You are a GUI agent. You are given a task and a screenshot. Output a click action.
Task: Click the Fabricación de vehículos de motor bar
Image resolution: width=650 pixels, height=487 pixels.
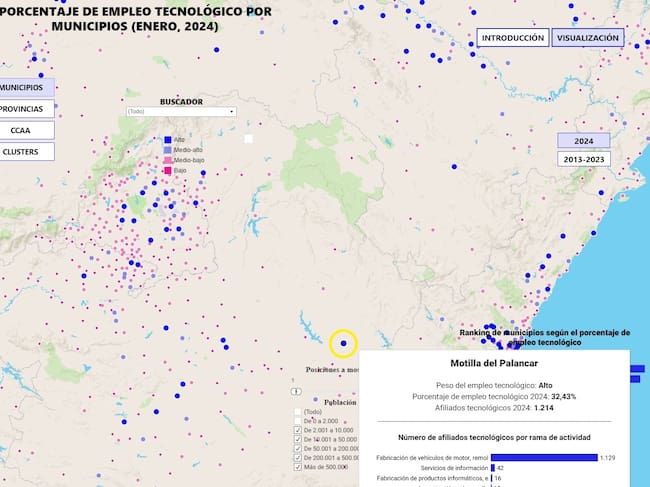pos(544,457)
